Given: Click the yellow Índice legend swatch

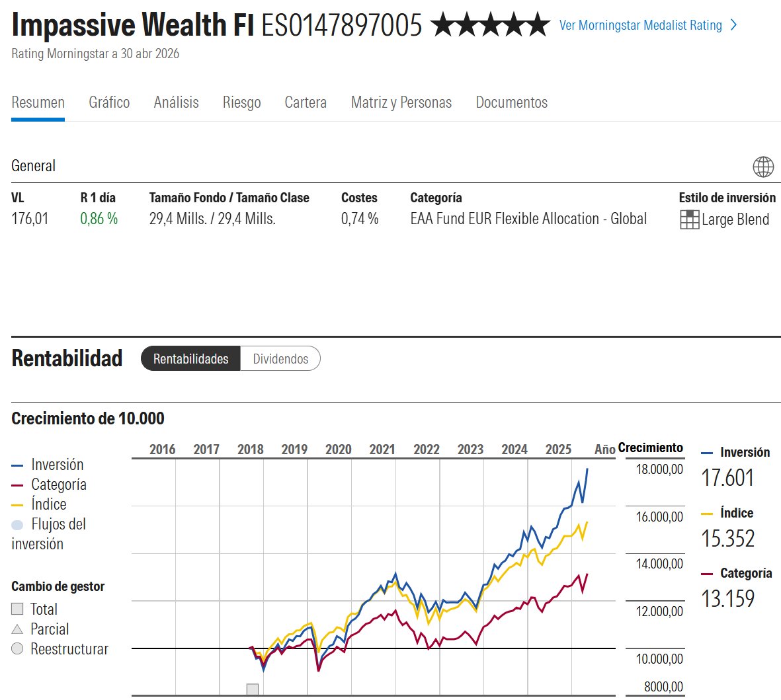Looking at the screenshot, I should 17,505.
